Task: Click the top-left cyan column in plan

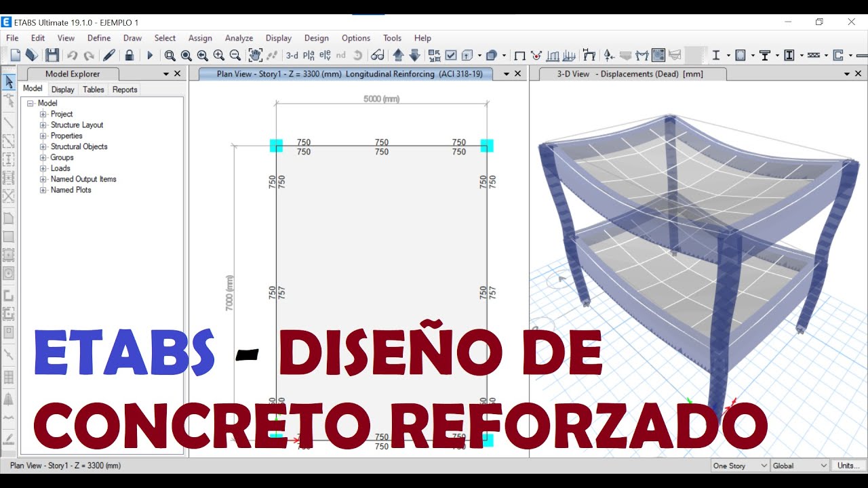Action: pyautogui.click(x=276, y=146)
